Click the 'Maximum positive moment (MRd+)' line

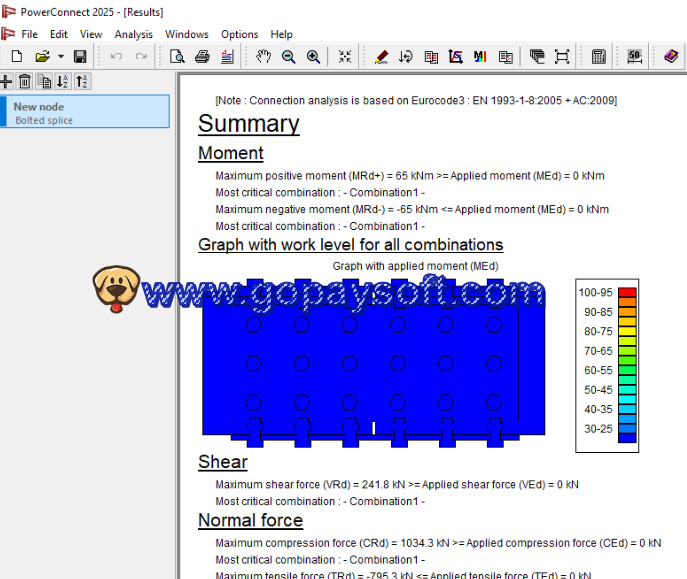pyautogui.click(x=410, y=176)
